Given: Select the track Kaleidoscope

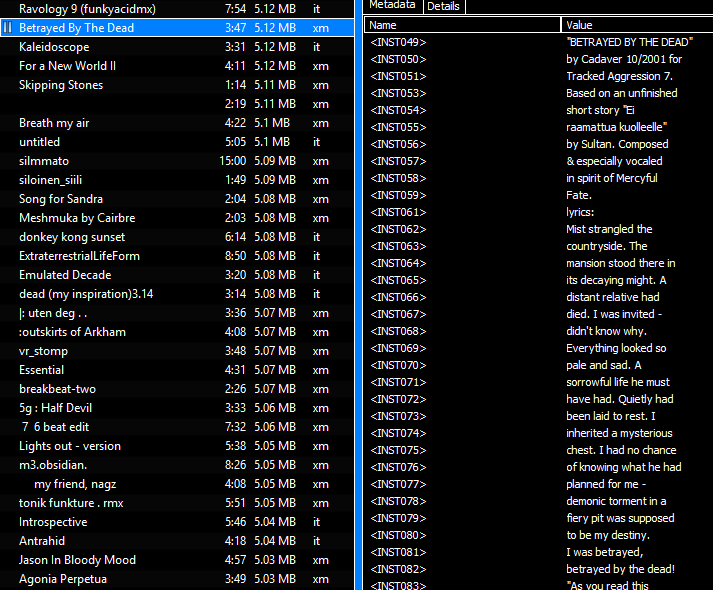Looking at the screenshot, I should click(54, 47).
